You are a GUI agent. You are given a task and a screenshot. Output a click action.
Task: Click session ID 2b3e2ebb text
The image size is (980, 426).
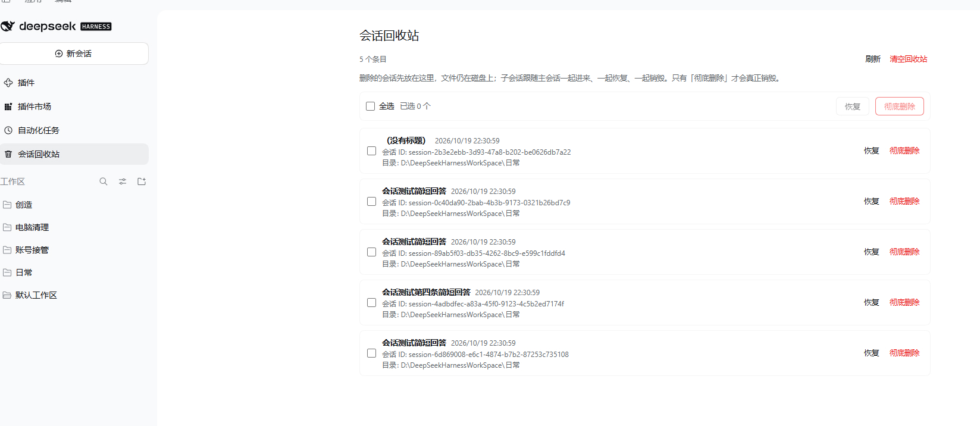477,152
